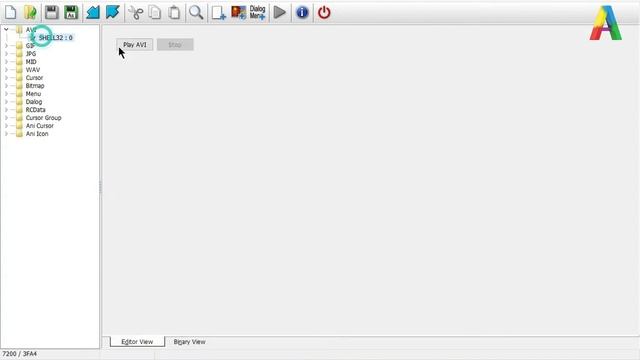
Task: Switch to the Editor View tab
Action: tap(137, 342)
